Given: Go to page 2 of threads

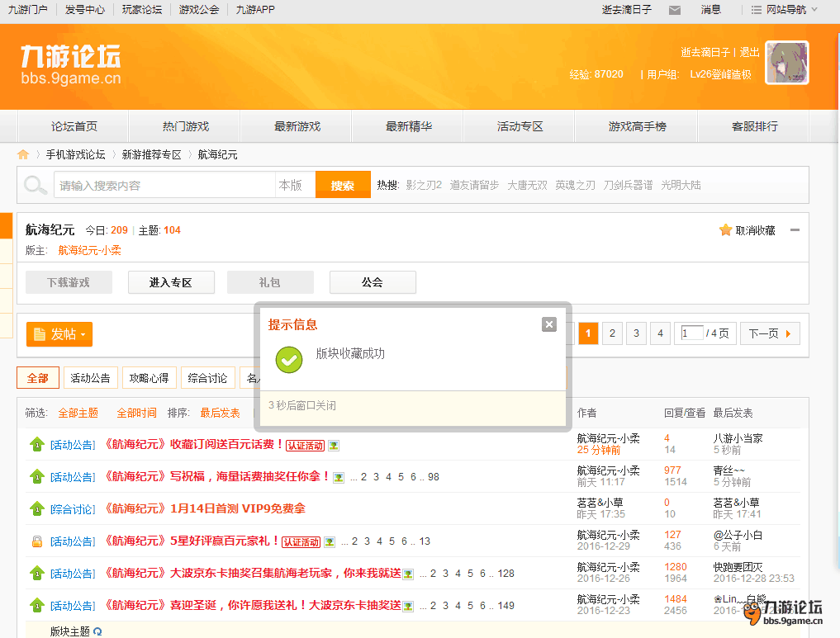Looking at the screenshot, I should [x=612, y=333].
